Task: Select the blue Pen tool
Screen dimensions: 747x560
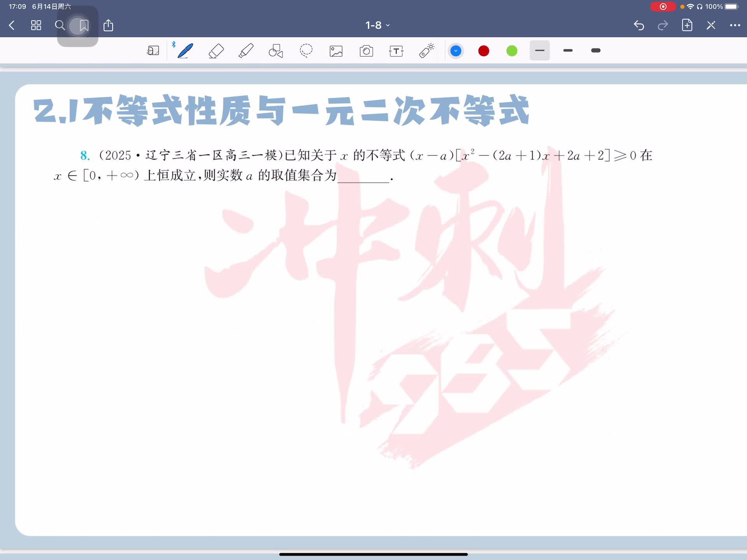Action: pyautogui.click(x=185, y=51)
